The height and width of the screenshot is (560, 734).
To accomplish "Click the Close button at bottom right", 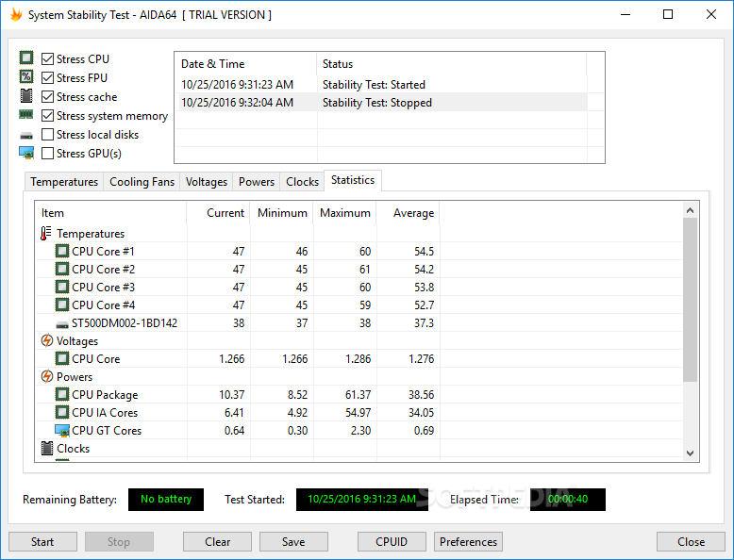I will point(691,542).
